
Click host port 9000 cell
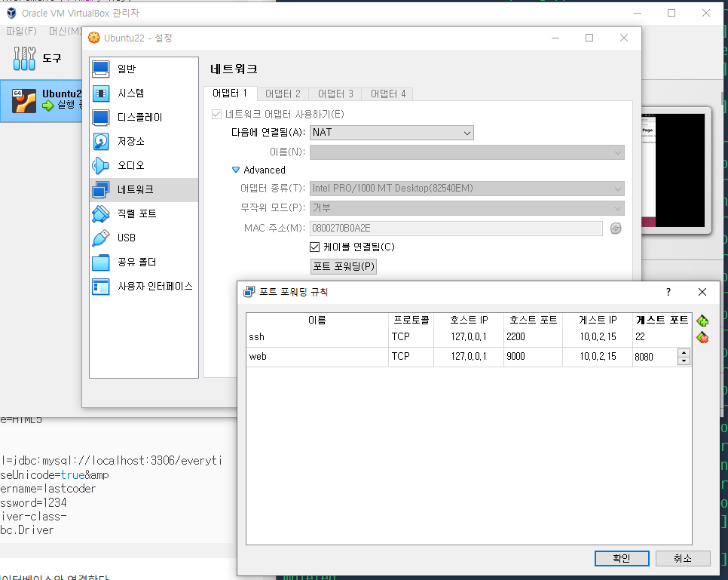533,357
